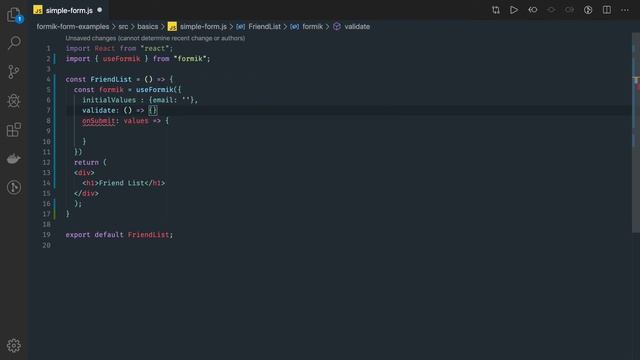
Task: Click the vertical scrollbar in editor
Action: pyautogui.click(x=636, y=133)
